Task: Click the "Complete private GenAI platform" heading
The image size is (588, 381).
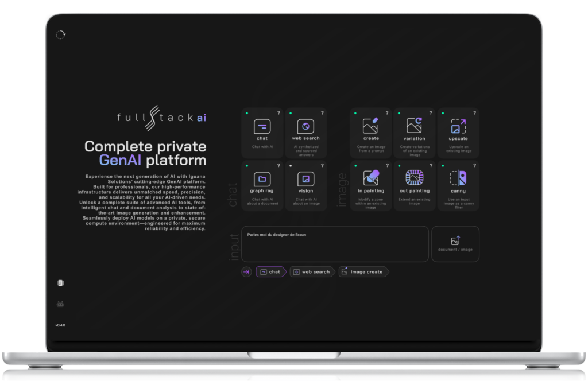Action: pos(145,153)
